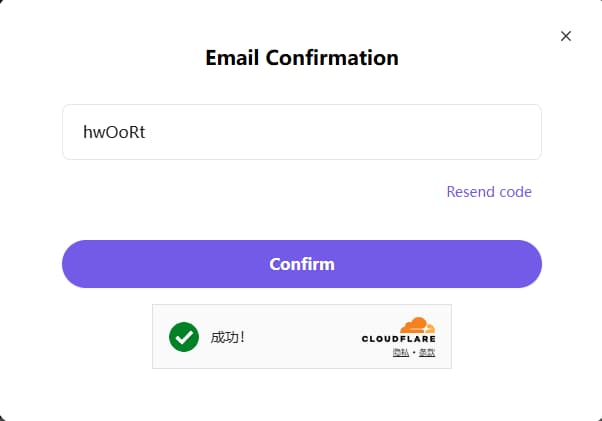Close the Email Confirmation dialog

tap(566, 36)
